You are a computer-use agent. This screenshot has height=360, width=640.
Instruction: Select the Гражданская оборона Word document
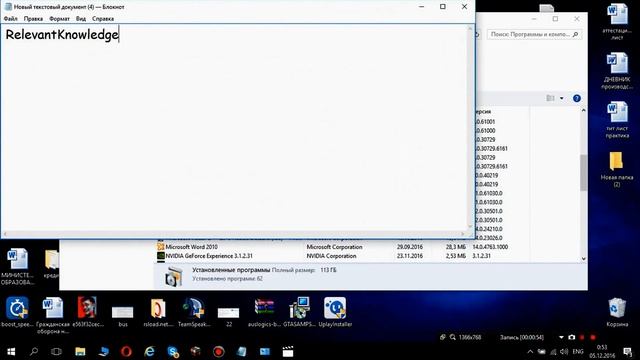point(53,315)
